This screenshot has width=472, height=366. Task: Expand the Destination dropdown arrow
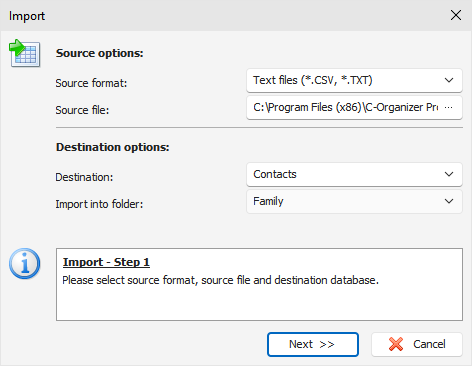point(449,174)
